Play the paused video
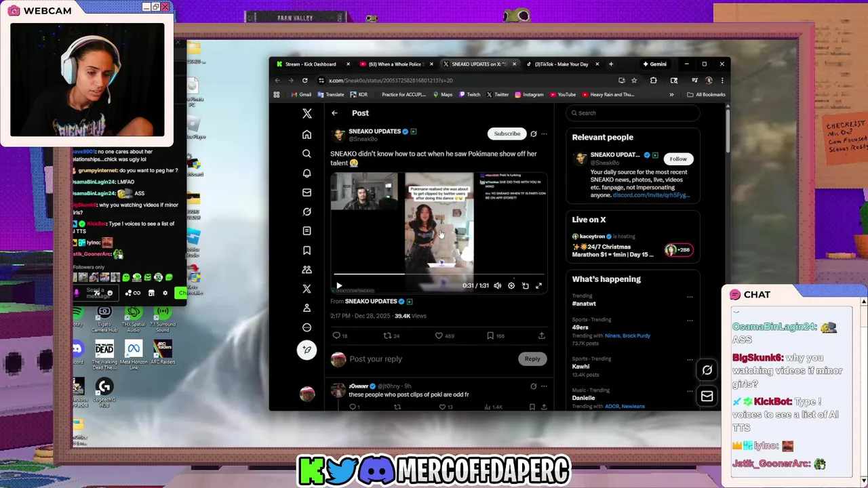This screenshot has height=488, width=868. [339, 286]
